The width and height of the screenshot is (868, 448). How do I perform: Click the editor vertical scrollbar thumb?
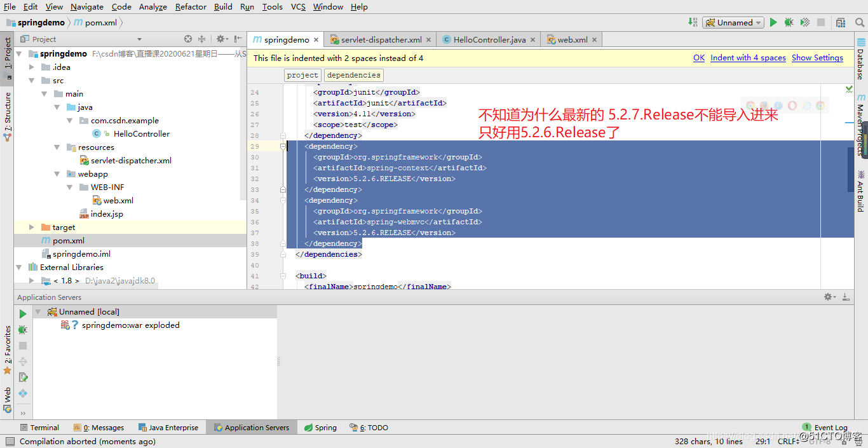pyautogui.click(x=851, y=169)
